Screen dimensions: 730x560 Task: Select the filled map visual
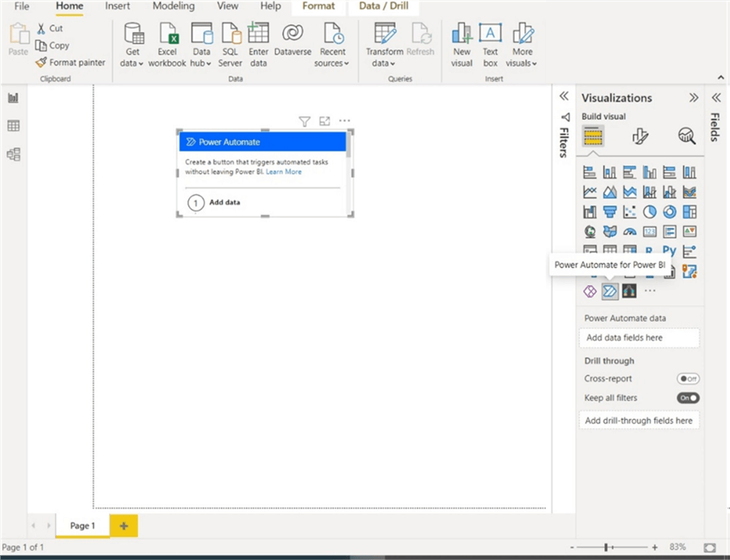(x=609, y=231)
